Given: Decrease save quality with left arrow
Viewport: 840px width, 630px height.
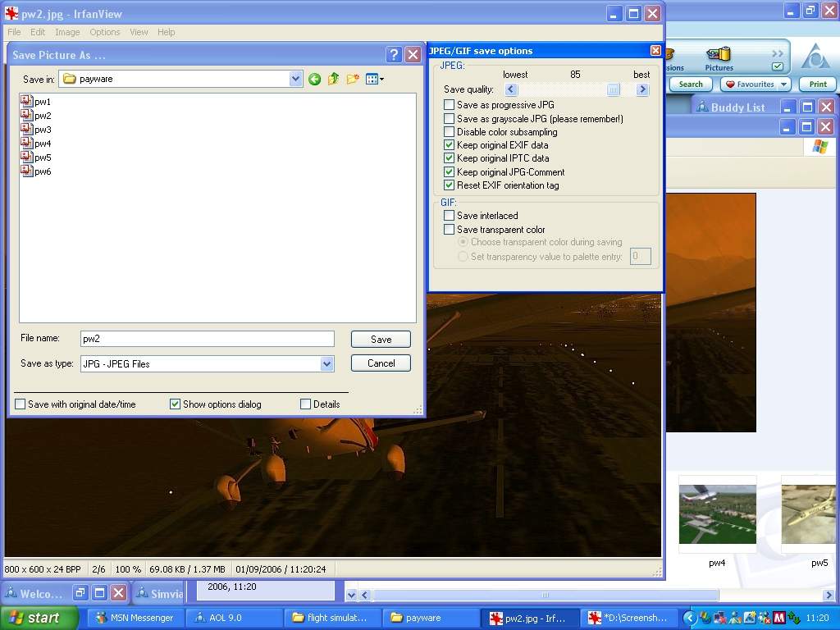Looking at the screenshot, I should (511, 89).
